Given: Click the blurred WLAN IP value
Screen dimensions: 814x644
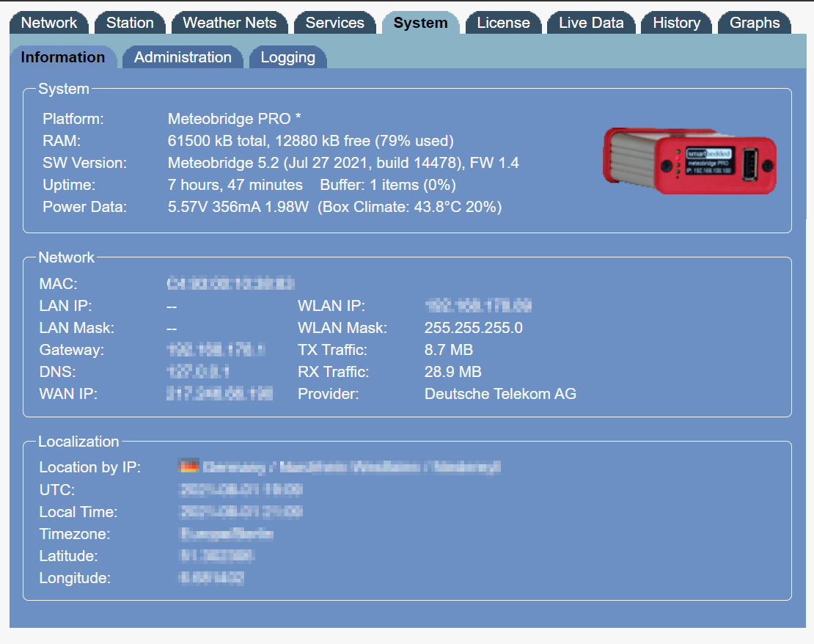Looking at the screenshot, I should pyautogui.click(x=478, y=306).
